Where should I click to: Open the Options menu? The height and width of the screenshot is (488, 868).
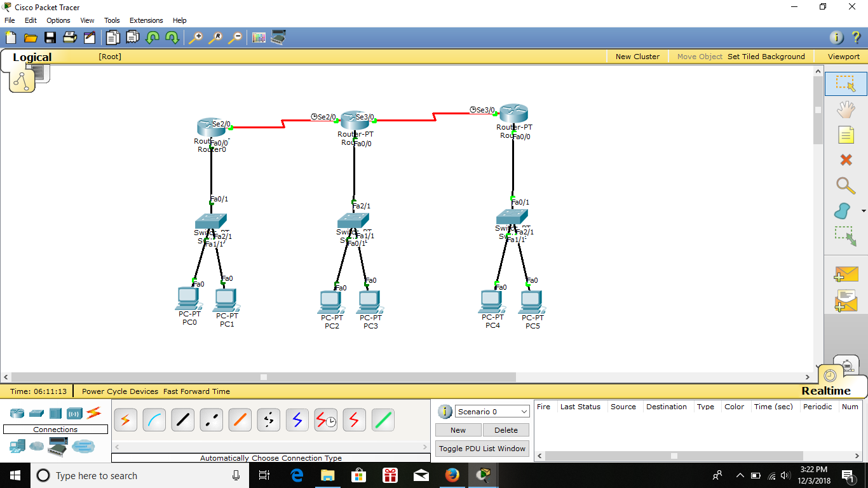point(58,20)
